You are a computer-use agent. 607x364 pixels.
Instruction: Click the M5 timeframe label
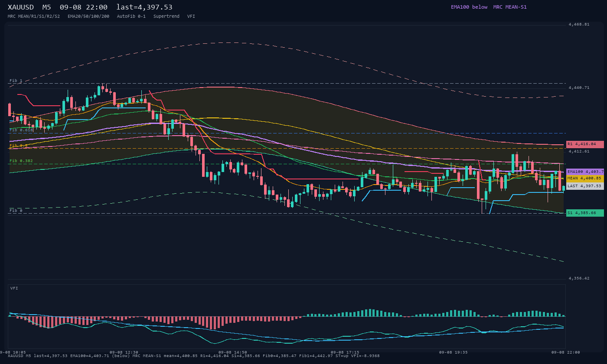pos(46,7)
